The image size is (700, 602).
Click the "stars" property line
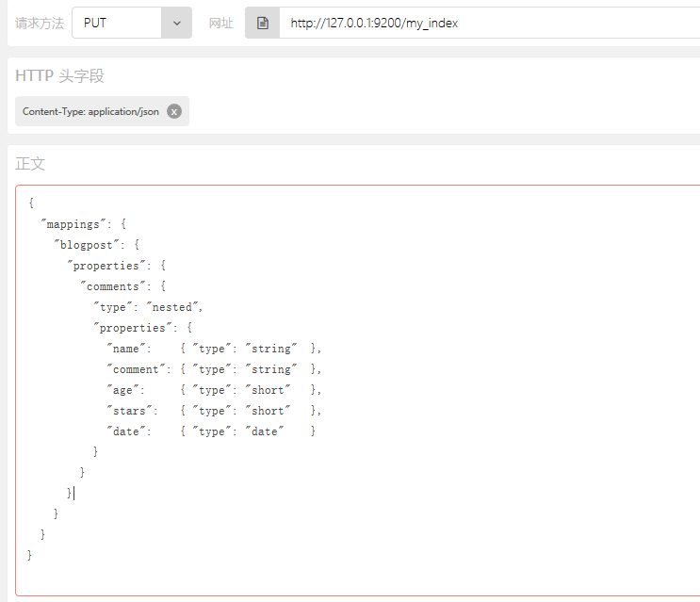214,411
